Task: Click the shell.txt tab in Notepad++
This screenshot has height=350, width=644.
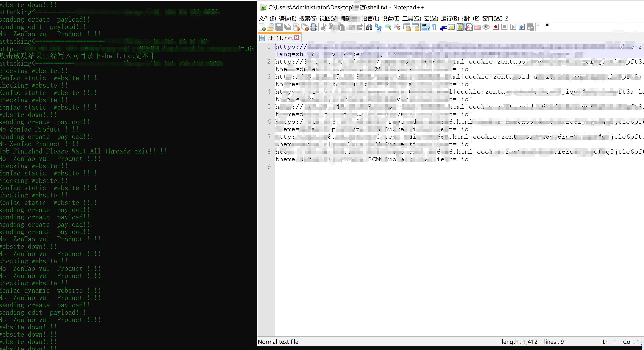Action: click(279, 38)
